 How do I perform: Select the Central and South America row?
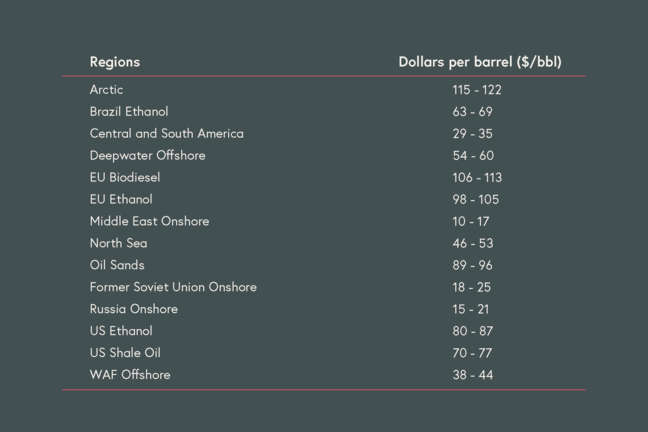pos(166,134)
